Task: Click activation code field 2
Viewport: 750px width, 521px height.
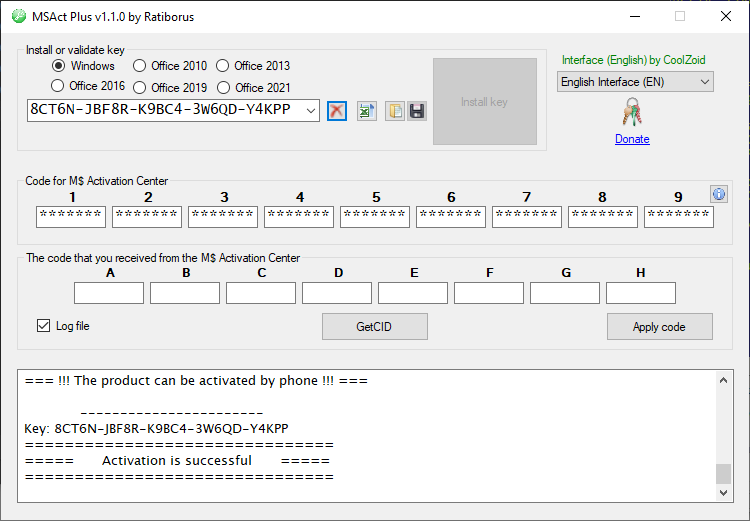Action: point(147,217)
